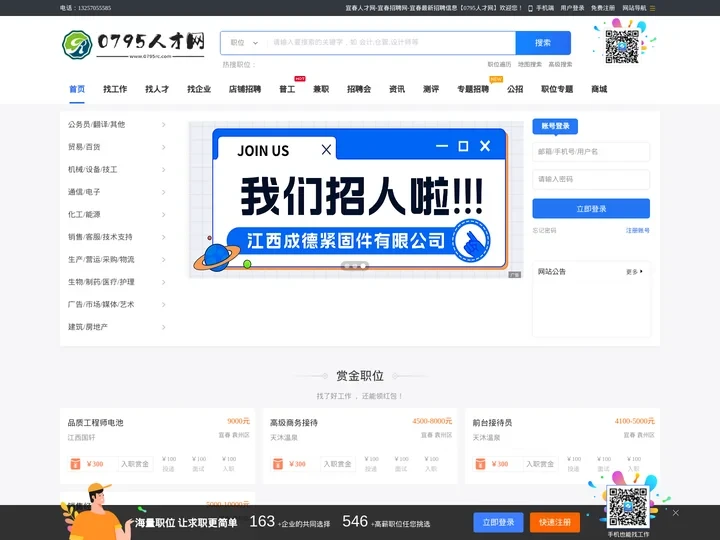Click the 注册账号 link
The height and width of the screenshot is (540, 720).
(637, 231)
